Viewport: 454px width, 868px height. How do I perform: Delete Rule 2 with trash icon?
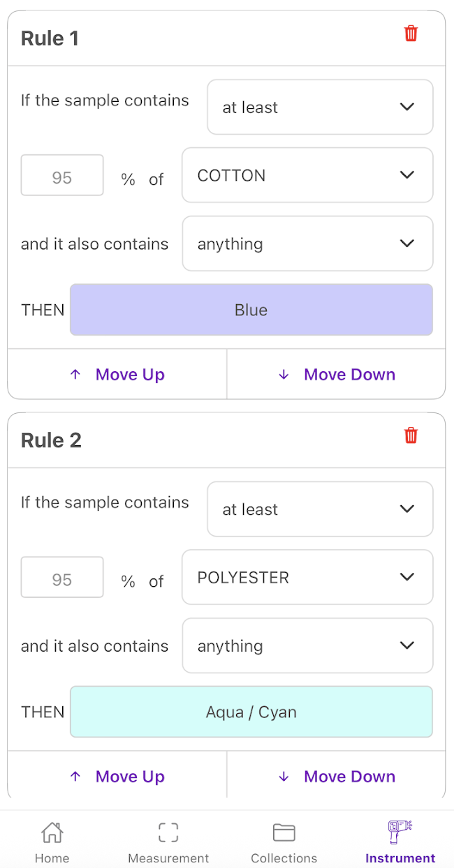[411, 435]
